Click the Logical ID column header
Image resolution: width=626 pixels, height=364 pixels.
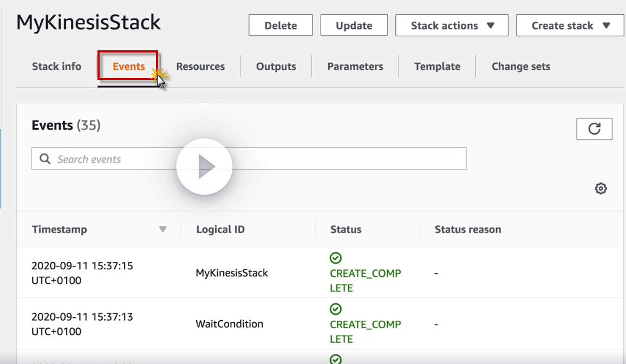pos(220,229)
